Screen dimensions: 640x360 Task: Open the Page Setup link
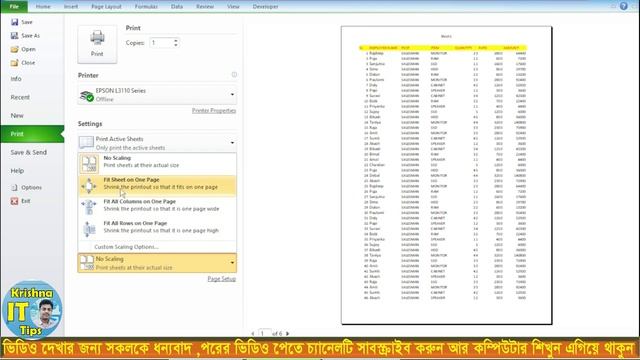point(222,279)
